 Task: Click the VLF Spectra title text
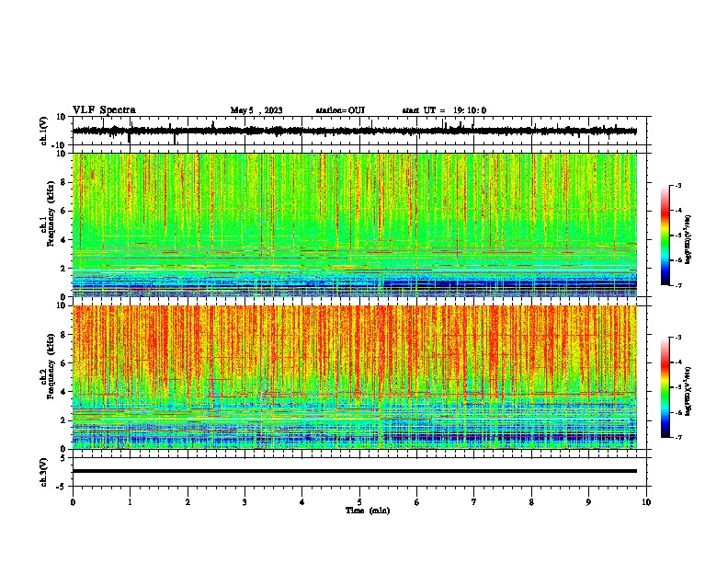(104, 110)
